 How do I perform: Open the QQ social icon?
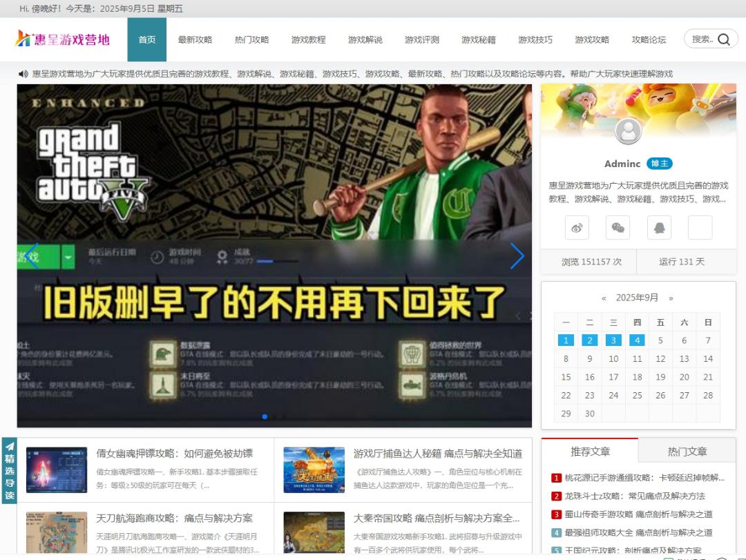click(660, 227)
